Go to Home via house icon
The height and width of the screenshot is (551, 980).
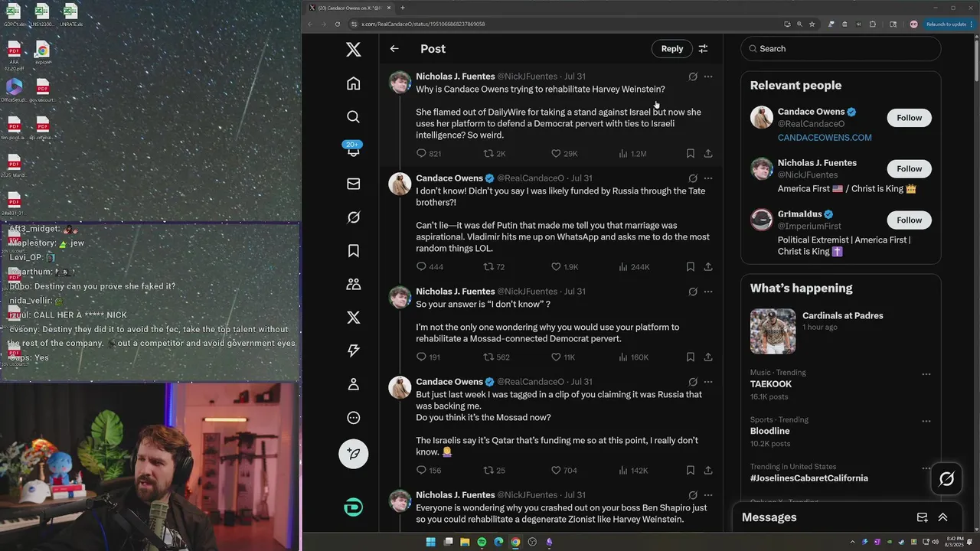353,83
